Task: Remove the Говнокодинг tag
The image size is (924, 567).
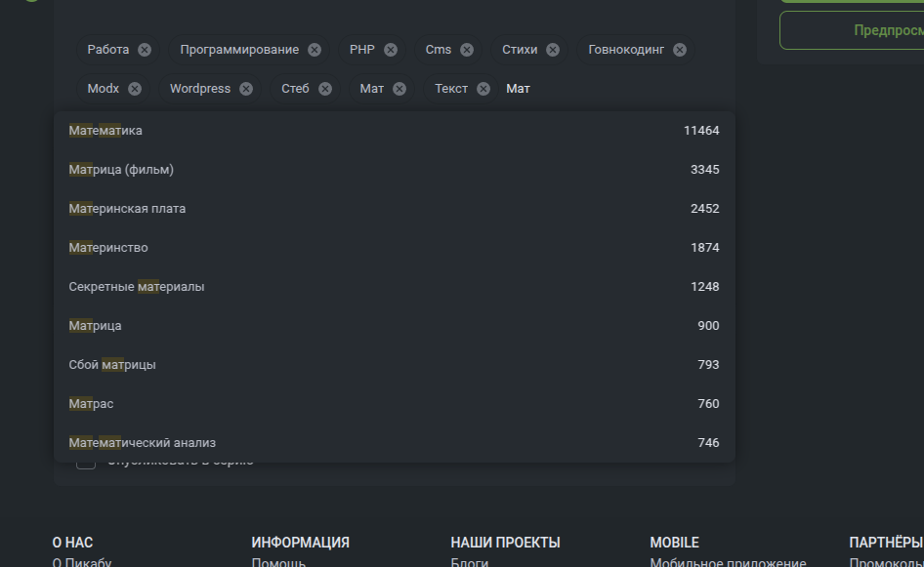Action: click(x=680, y=50)
